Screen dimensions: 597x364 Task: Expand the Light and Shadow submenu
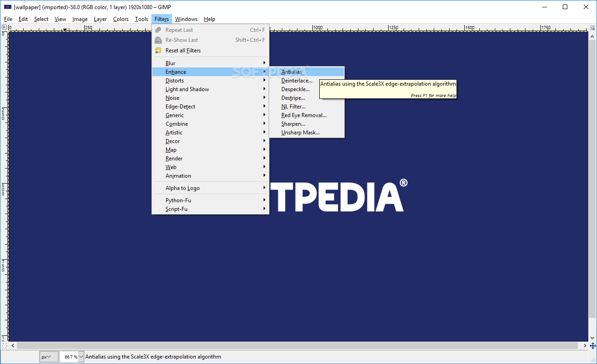pos(210,89)
